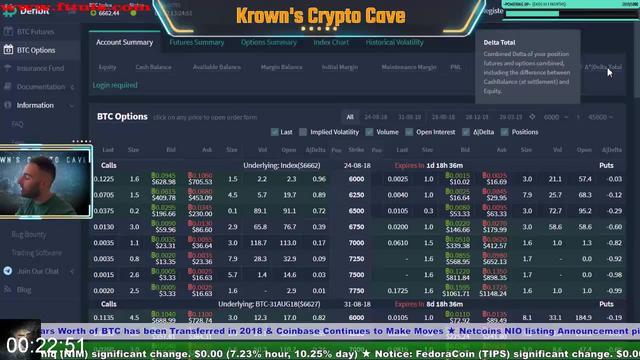
Task: Filter options by 28-12-18 expiry
Action: pos(477,117)
